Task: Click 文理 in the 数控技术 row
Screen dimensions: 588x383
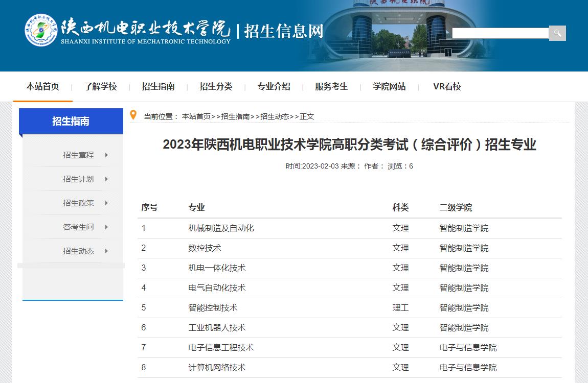Action: pyautogui.click(x=400, y=248)
